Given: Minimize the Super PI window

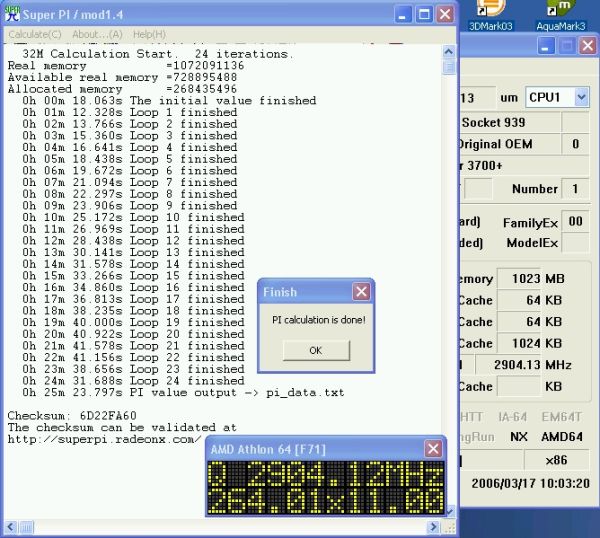Looking at the screenshot, I should (x=403, y=15).
